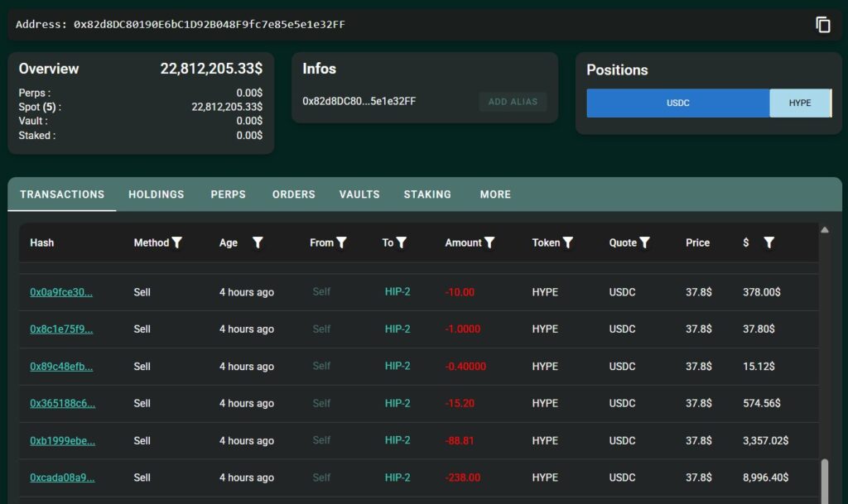Click HIP-2 link in the 3,357.02$ row
This screenshot has width=848, height=504.
(397, 440)
